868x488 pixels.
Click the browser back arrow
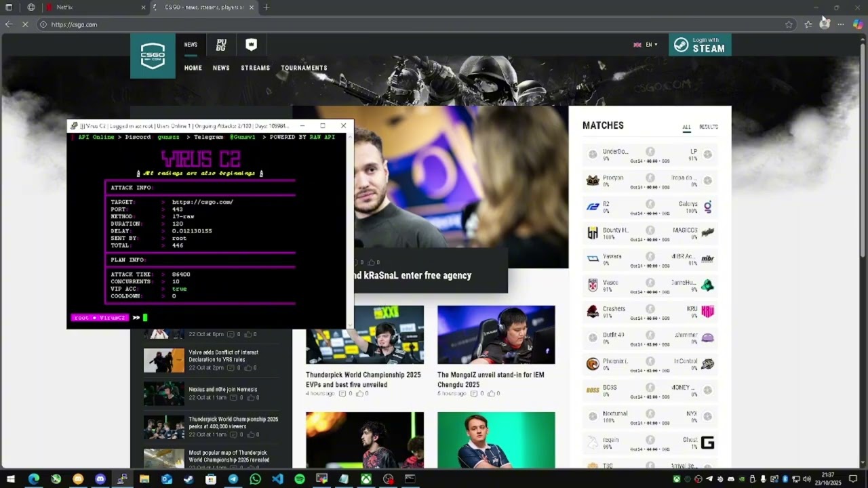pyautogui.click(x=8, y=24)
